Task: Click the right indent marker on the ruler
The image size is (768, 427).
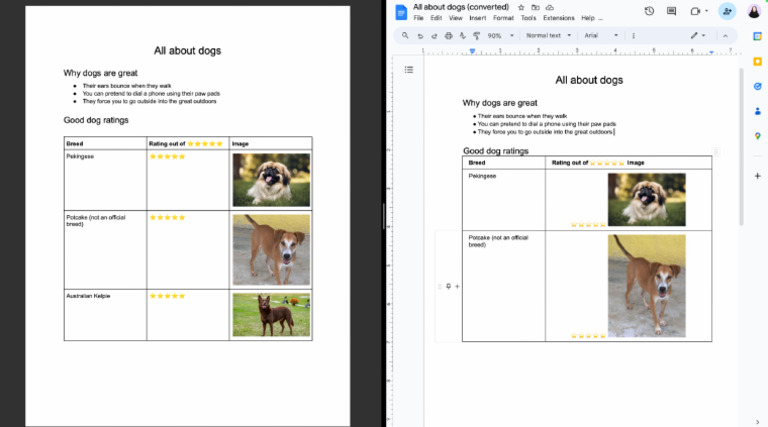Action: tap(711, 51)
